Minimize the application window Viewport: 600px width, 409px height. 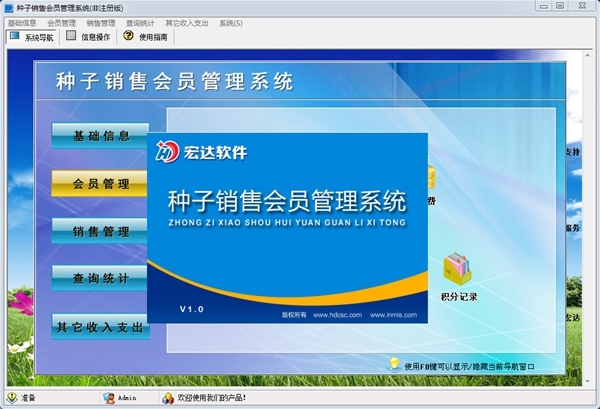pos(544,6)
